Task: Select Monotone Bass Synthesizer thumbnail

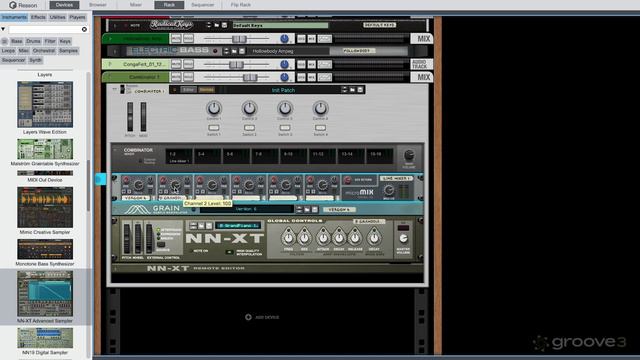Action: pos(45,249)
